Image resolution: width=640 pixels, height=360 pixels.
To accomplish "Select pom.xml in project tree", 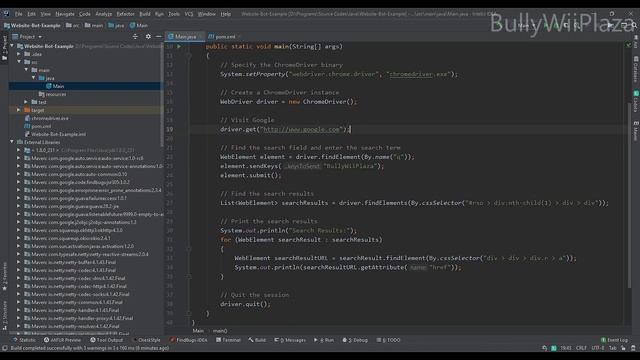I will coord(38,126).
